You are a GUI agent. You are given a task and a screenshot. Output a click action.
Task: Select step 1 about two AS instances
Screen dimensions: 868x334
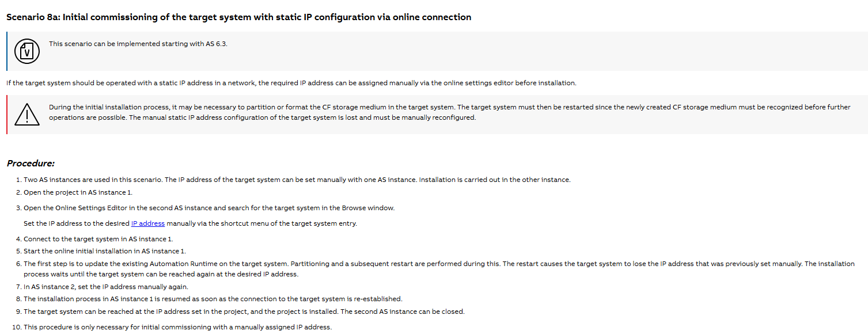click(297, 180)
